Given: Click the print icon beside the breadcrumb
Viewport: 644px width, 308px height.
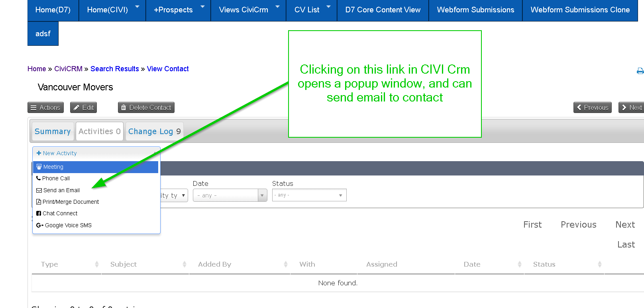Looking at the screenshot, I should pos(640,71).
